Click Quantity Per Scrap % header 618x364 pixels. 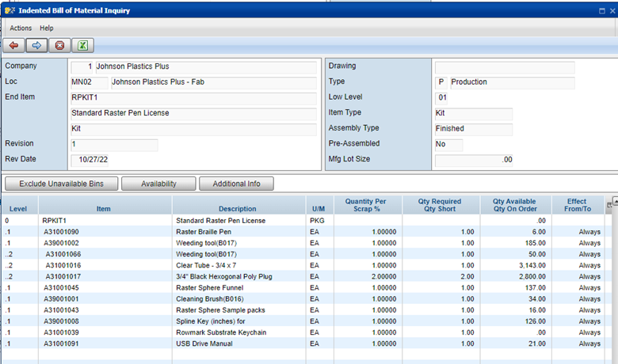click(x=366, y=205)
